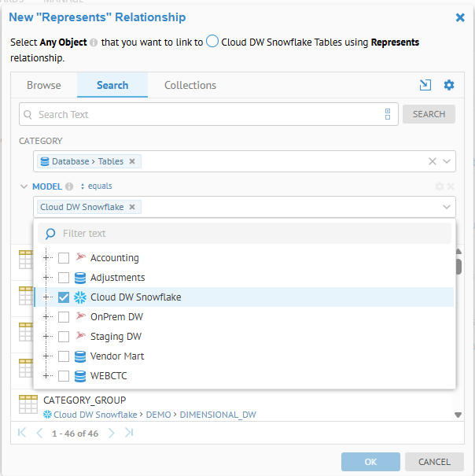Viewport: 475px width, 476px height.
Task: Tick the Vendor Mart checkbox
Action: pos(64,356)
